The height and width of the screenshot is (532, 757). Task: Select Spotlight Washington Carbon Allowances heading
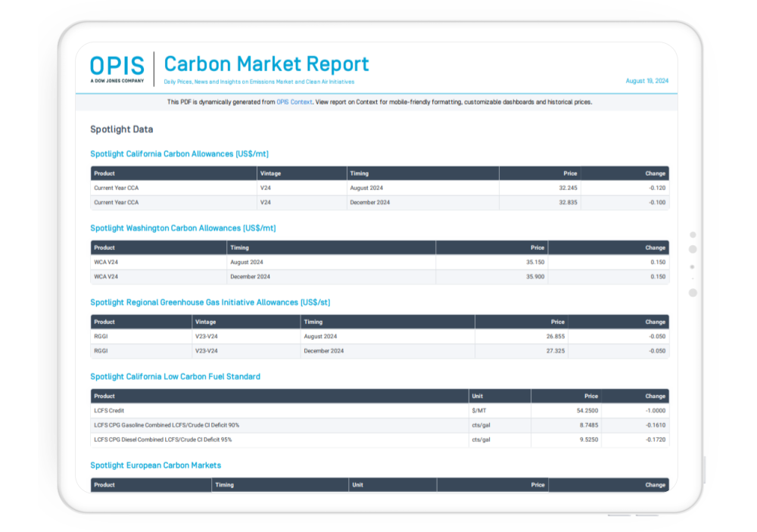[182, 228]
